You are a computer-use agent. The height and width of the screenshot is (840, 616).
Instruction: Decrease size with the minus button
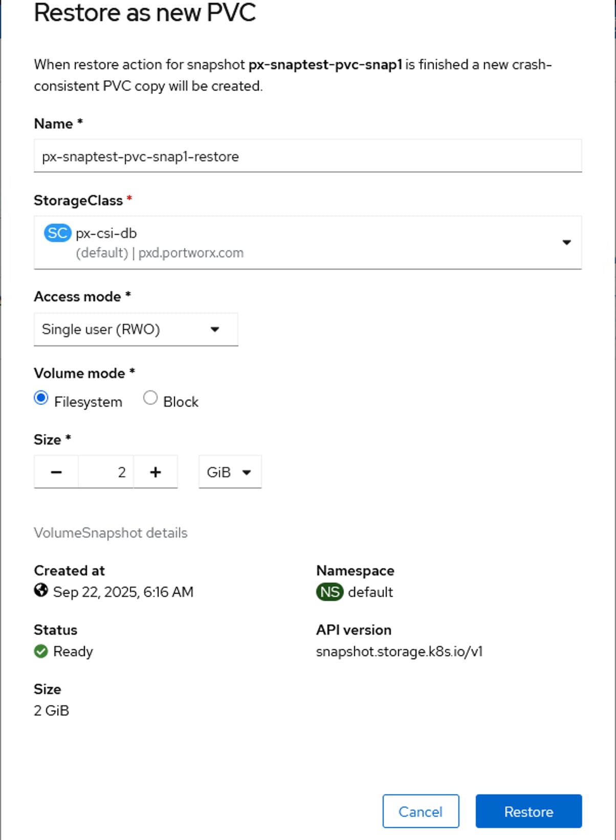click(x=56, y=472)
